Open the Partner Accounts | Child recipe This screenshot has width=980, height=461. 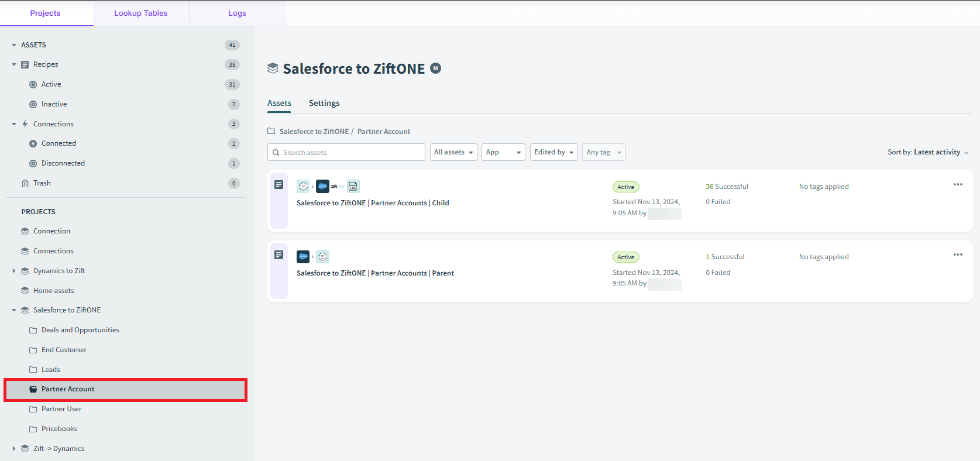[x=373, y=203]
